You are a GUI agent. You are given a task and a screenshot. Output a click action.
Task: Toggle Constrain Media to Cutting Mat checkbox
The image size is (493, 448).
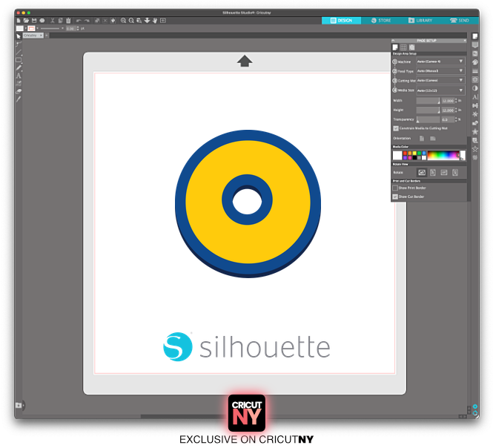click(x=396, y=128)
